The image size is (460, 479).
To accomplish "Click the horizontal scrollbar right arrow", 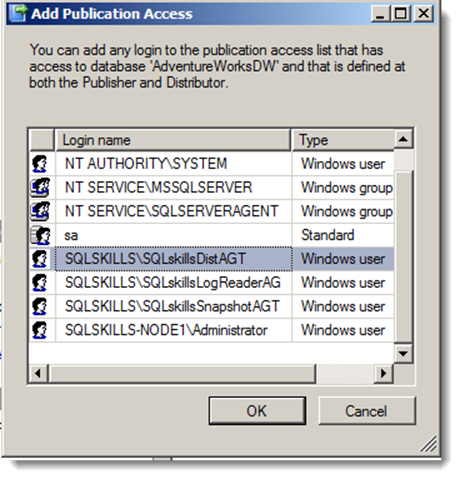I will (384, 373).
